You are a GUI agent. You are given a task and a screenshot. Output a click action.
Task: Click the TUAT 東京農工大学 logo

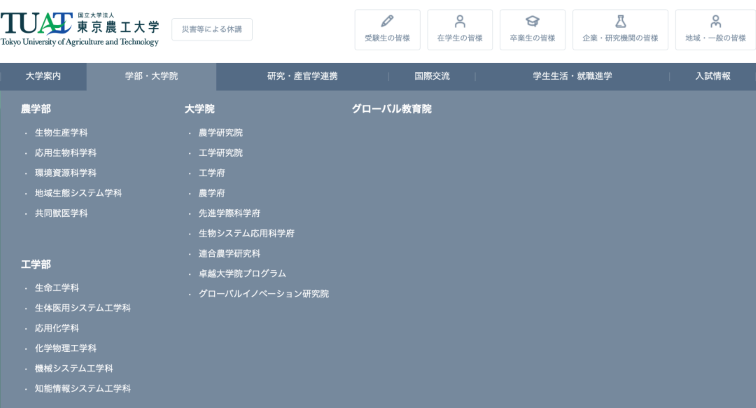80,29
